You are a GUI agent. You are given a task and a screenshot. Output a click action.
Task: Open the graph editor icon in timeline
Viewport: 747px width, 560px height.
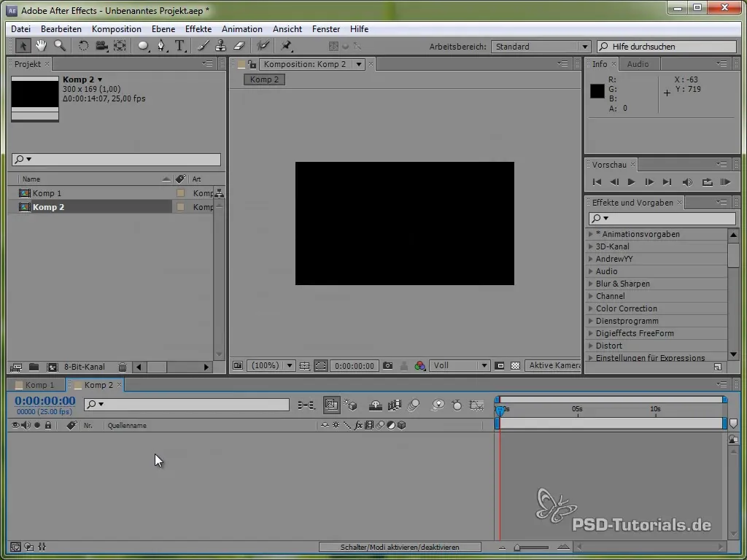pyautogui.click(x=476, y=405)
